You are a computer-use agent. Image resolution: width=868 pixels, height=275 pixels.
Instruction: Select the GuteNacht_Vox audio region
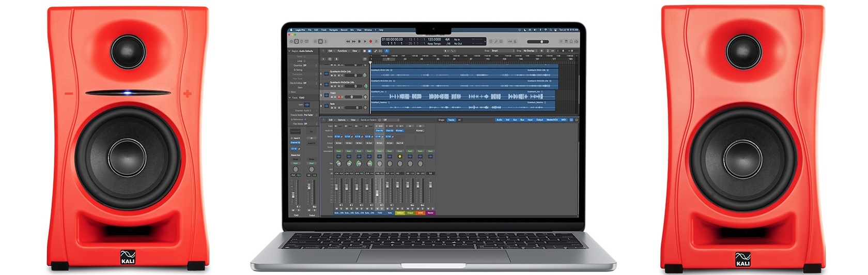tap(463, 95)
